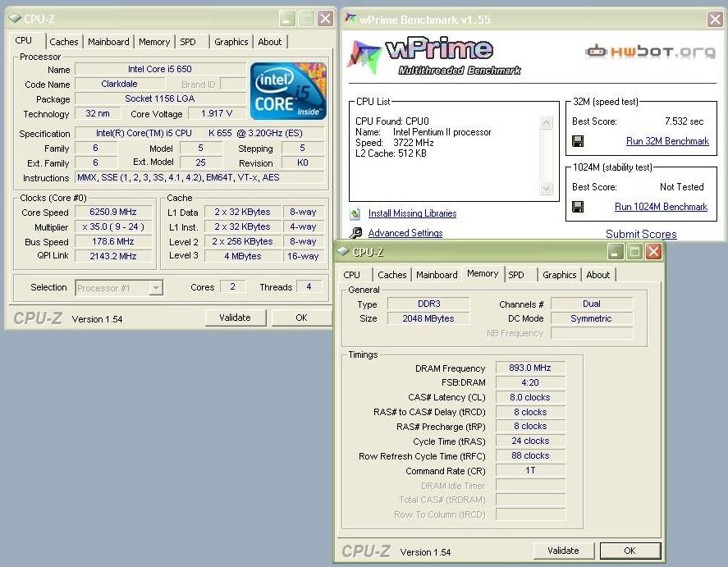Select Caches tab in the memory CPU-Z window
728x567 pixels.
(391, 275)
